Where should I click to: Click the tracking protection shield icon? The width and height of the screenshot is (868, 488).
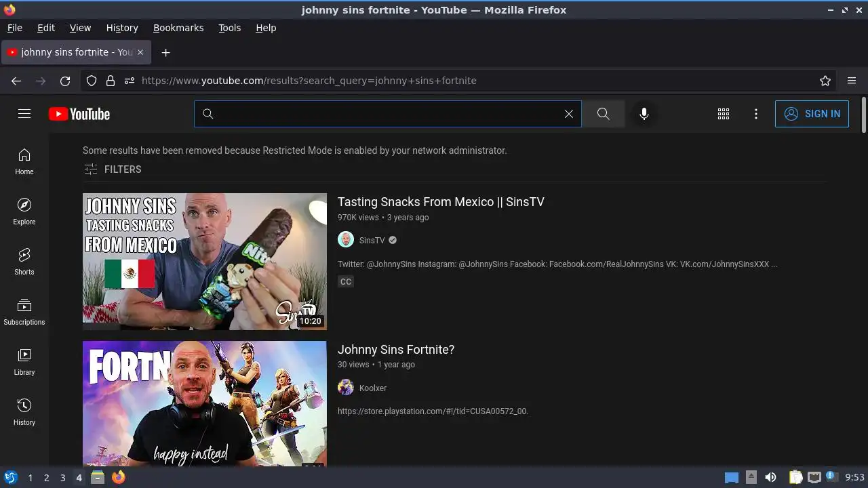(92, 81)
